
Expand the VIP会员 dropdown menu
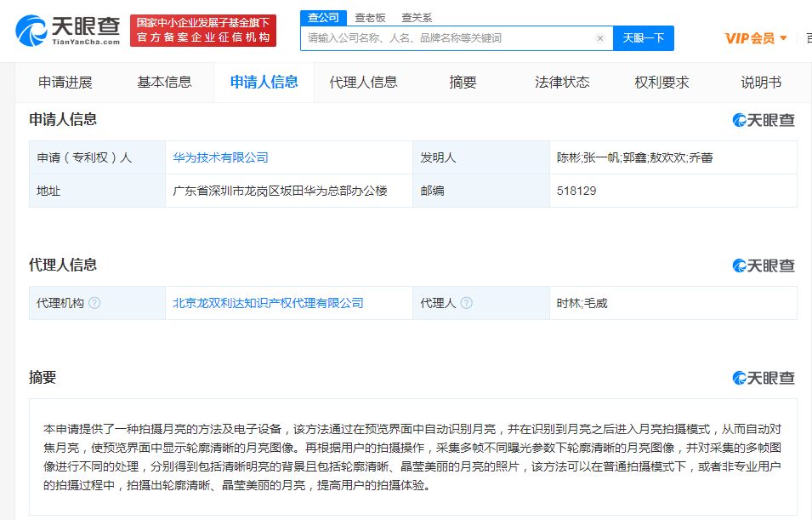[x=756, y=38]
